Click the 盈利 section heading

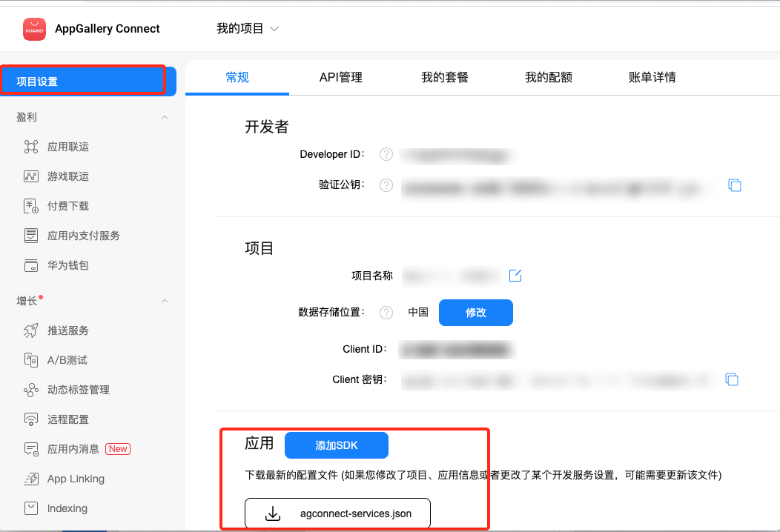27,117
